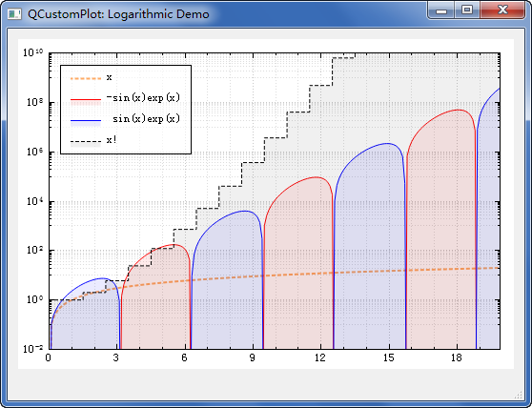Click the resize grip at window corner
Image resolution: width=532 pixels, height=408 pixels.
pos(519,395)
